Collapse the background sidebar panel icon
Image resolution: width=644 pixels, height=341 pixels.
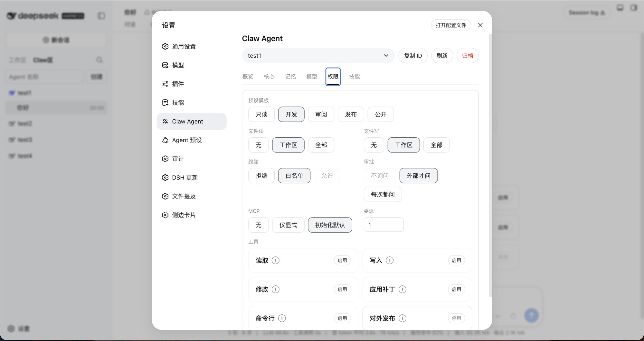click(x=101, y=16)
